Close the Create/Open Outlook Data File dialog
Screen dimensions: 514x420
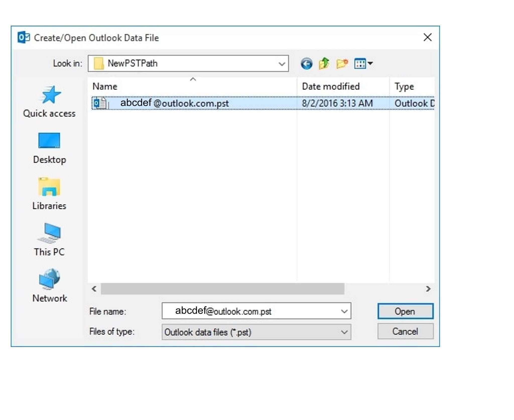pyautogui.click(x=427, y=37)
